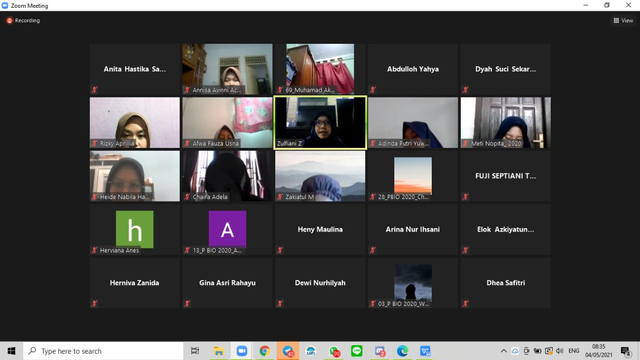640x360 pixels.
Task: Select FUJI SEPTIANI participant tile
Action: [x=506, y=176]
